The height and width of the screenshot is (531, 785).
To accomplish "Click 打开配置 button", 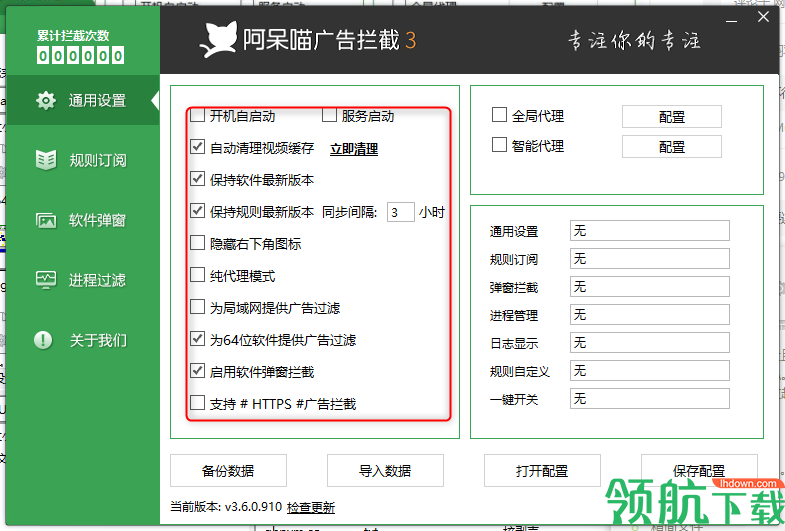I will click(x=542, y=470).
